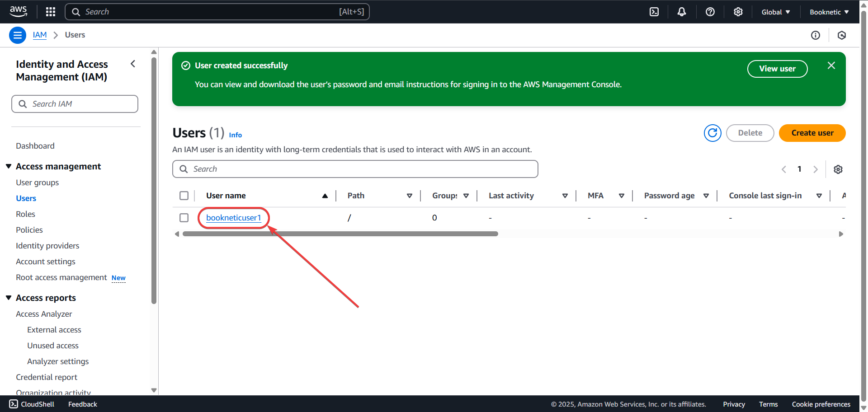Open the help question mark icon
The width and height of the screenshot is (868, 412).
(x=710, y=12)
